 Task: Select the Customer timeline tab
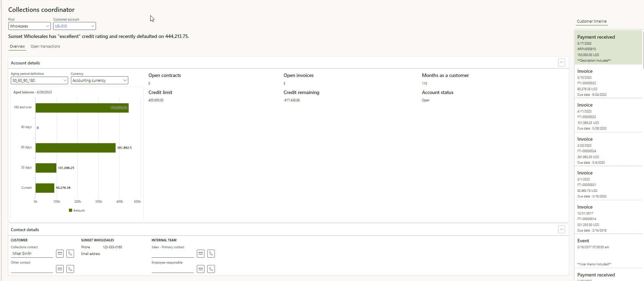pyautogui.click(x=592, y=21)
